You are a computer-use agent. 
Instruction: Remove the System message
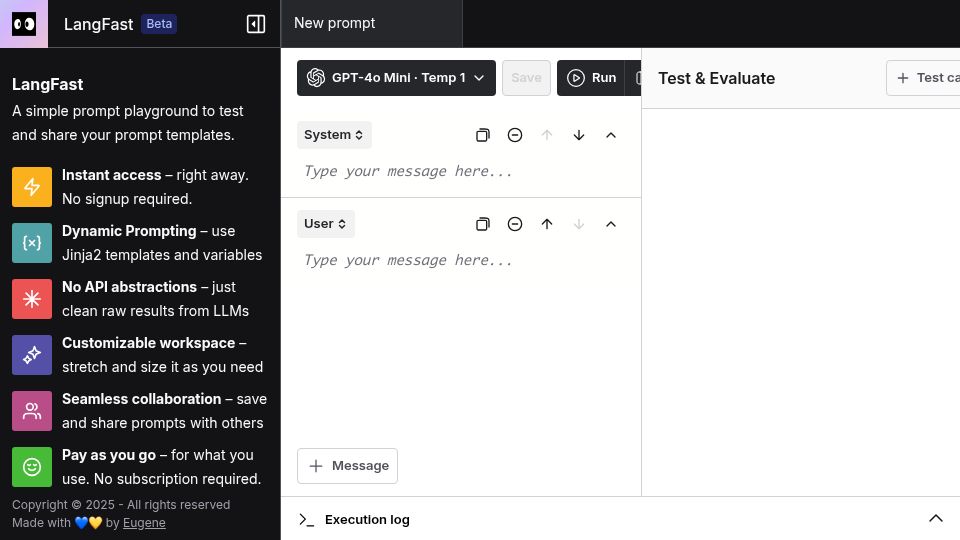(515, 135)
